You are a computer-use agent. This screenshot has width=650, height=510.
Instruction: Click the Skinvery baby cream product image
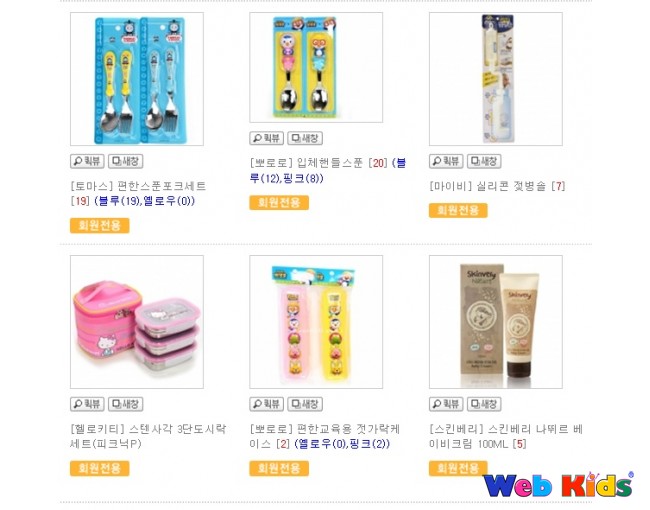pos(496,322)
